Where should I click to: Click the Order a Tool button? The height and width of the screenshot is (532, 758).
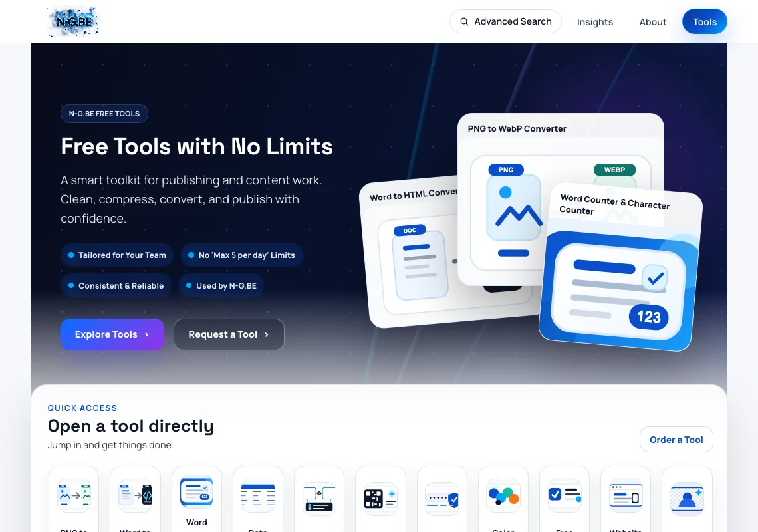[x=676, y=439]
